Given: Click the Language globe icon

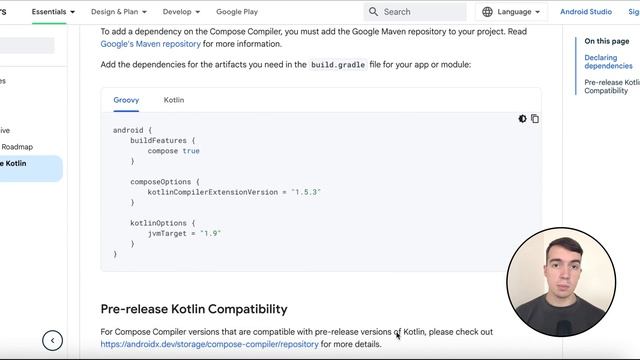Looking at the screenshot, I should [x=487, y=12].
